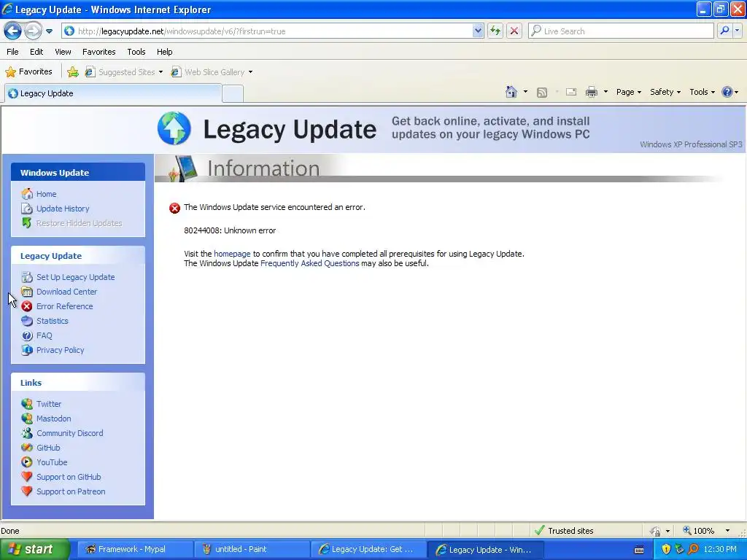Open Update History link
The image size is (747, 560).
coord(63,209)
